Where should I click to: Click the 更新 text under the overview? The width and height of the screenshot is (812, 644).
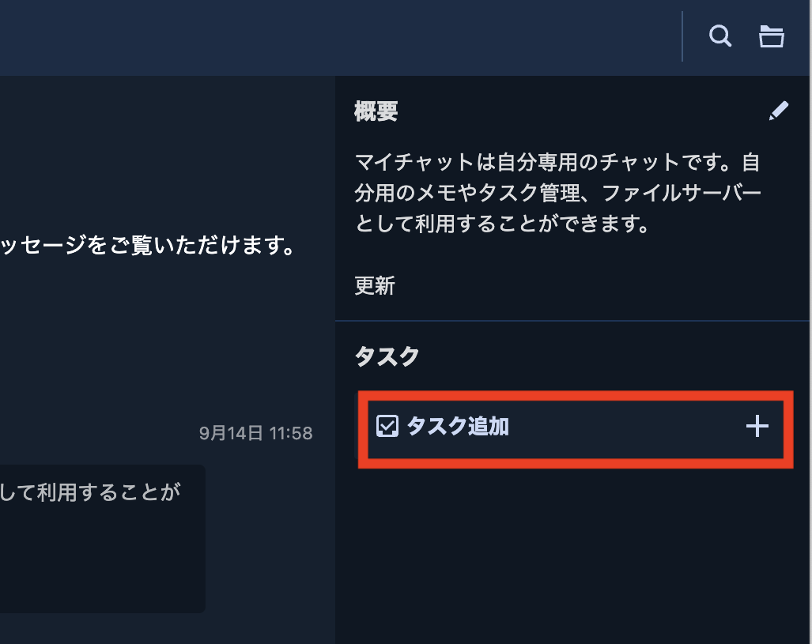click(375, 286)
